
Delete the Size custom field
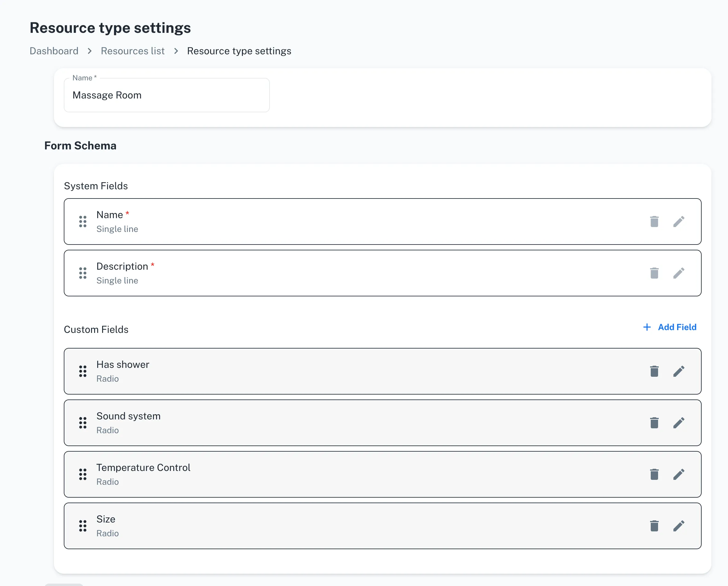tap(654, 526)
